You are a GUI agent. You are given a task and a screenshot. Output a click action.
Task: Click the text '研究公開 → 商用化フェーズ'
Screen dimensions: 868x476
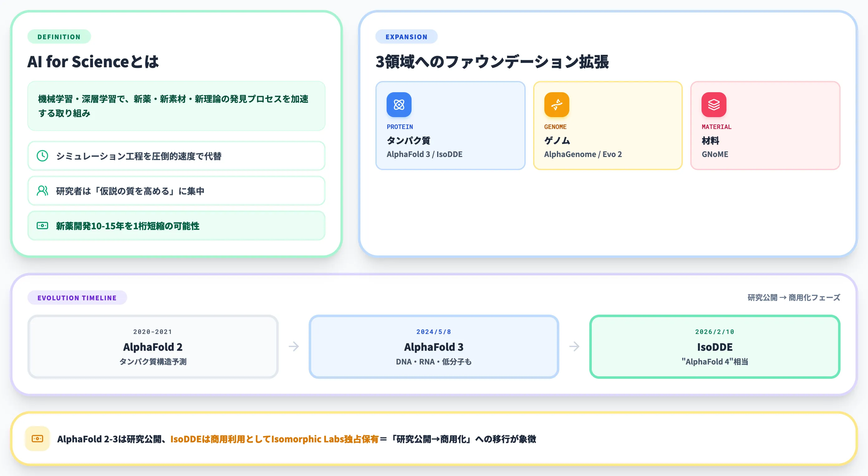pos(794,297)
